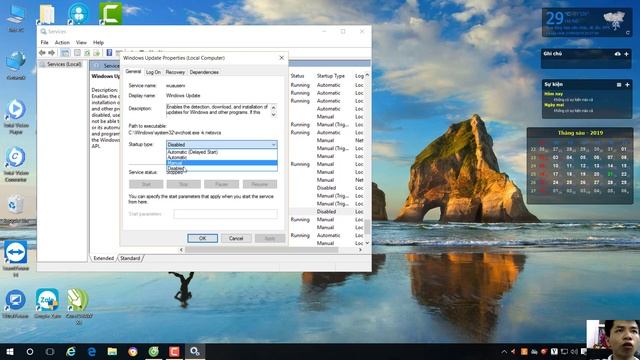
Task: Open the green Camtasia desktop shortcut
Action: pyautogui.click(x=110, y=13)
